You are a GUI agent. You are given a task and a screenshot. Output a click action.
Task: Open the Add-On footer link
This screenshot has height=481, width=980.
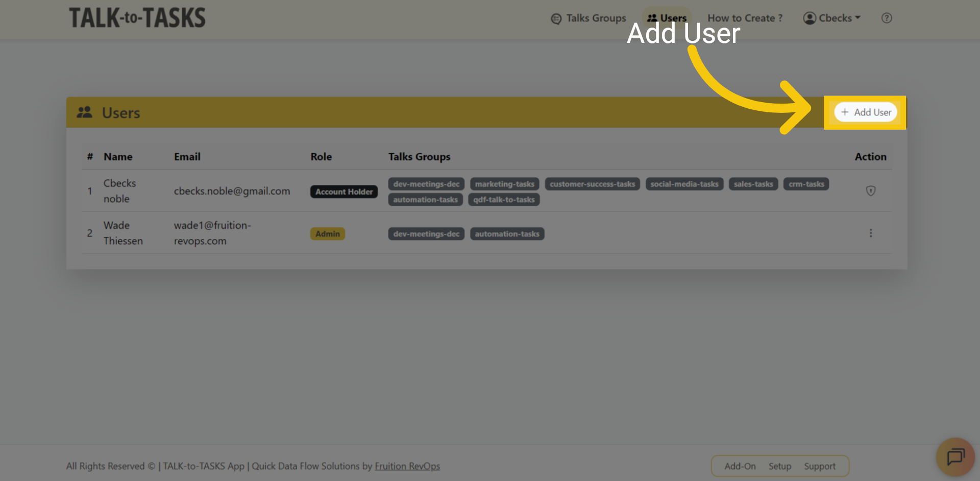[740, 466]
